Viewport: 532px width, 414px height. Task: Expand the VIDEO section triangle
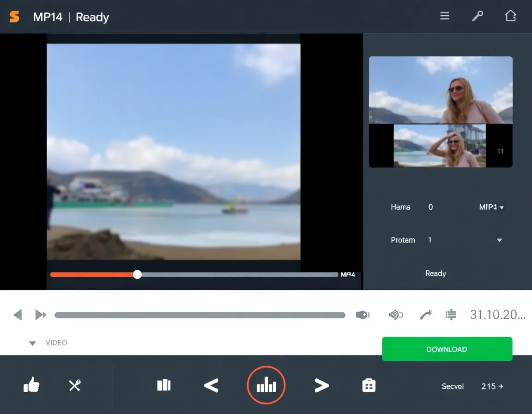(32, 343)
